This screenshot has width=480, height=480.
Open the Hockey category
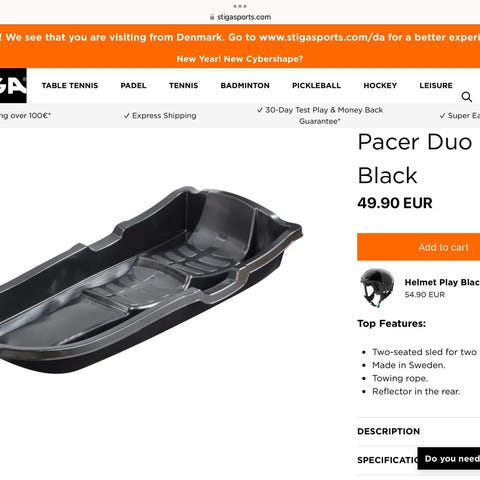(x=380, y=86)
